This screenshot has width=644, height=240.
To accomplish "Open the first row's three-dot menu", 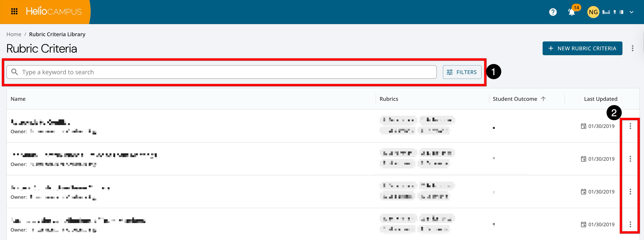I will point(630,126).
